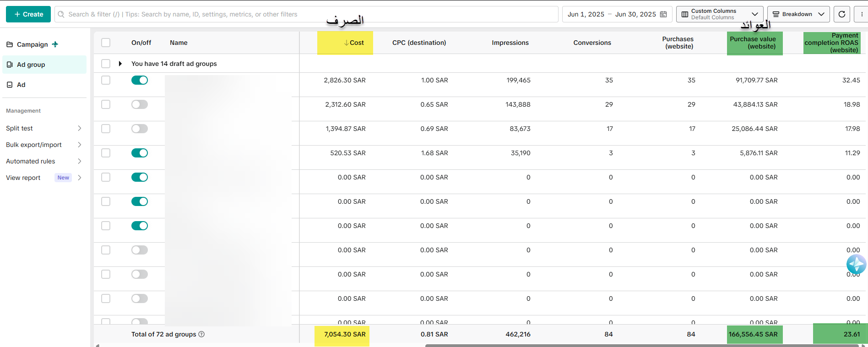Expand Automated rules submenu
This screenshot has width=868, height=347.
pos(80,161)
